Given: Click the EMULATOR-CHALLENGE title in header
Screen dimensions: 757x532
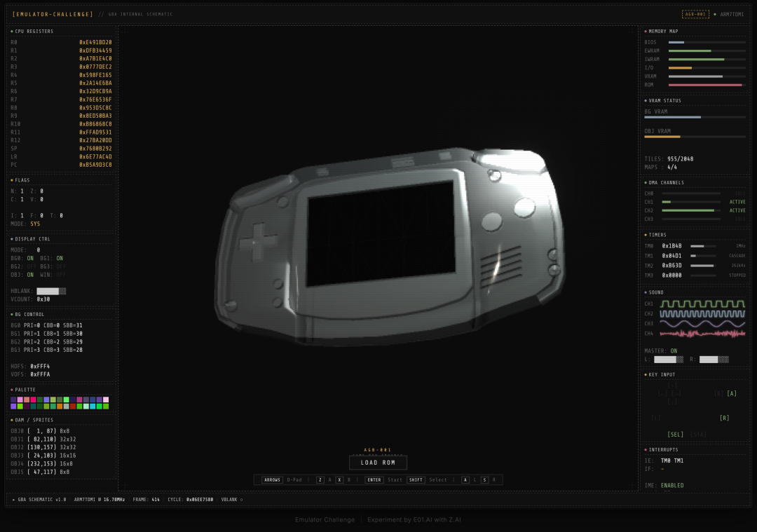Looking at the screenshot, I should point(53,14).
